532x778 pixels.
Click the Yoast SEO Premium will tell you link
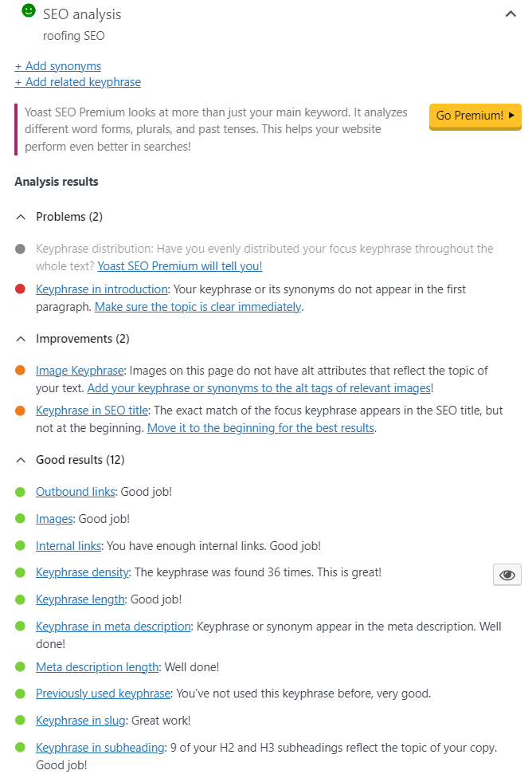pyautogui.click(x=179, y=266)
